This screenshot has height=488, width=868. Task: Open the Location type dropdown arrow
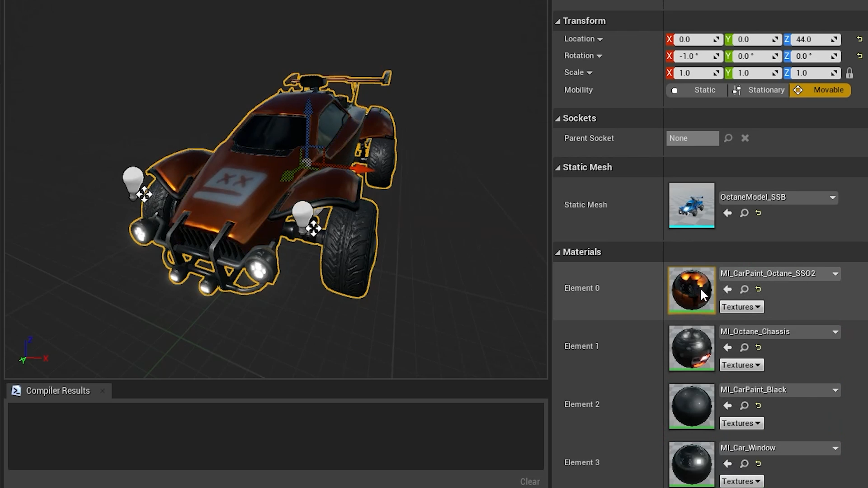coord(600,39)
